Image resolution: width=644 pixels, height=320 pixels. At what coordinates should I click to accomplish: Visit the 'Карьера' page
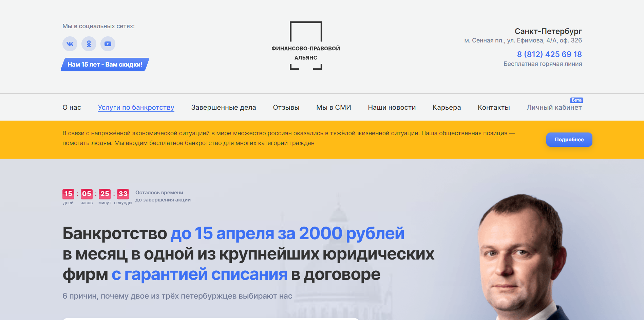[x=447, y=107]
